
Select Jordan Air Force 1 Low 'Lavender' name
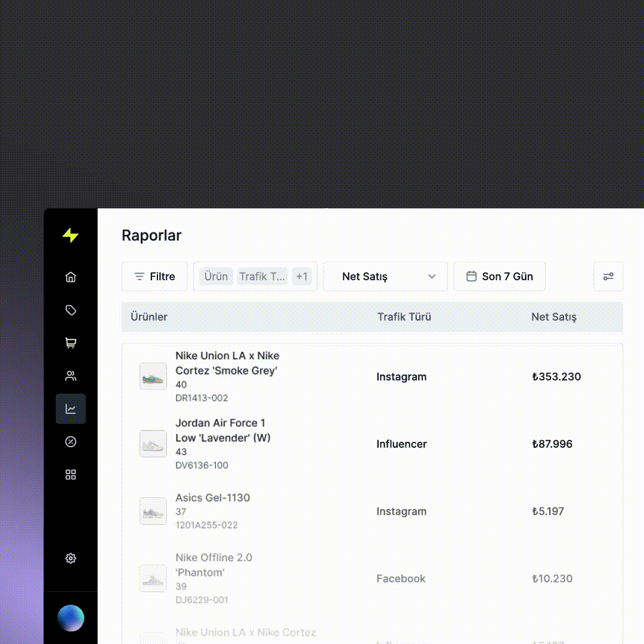(223, 431)
